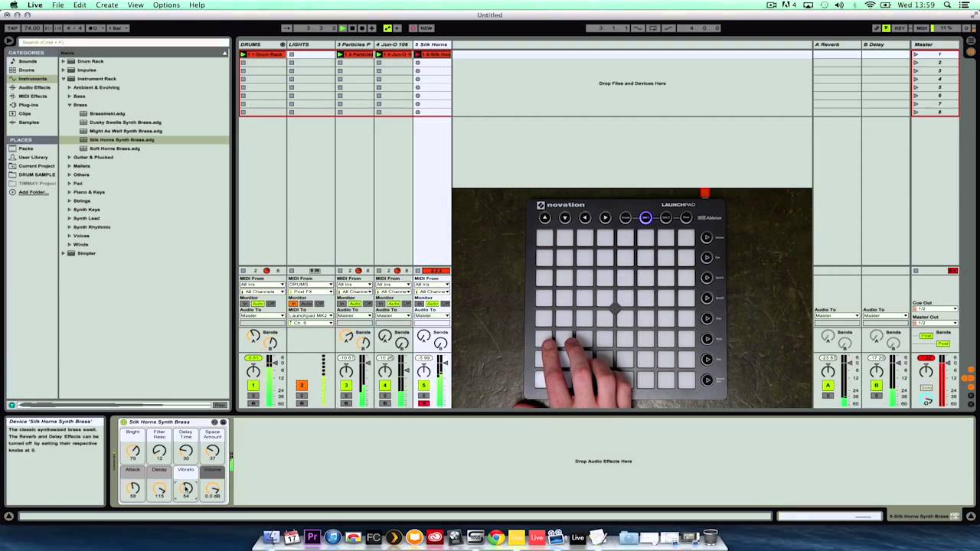The height and width of the screenshot is (551, 980).
Task: Open the 1 Bar quantization dropdown
Action: [119, 28]
